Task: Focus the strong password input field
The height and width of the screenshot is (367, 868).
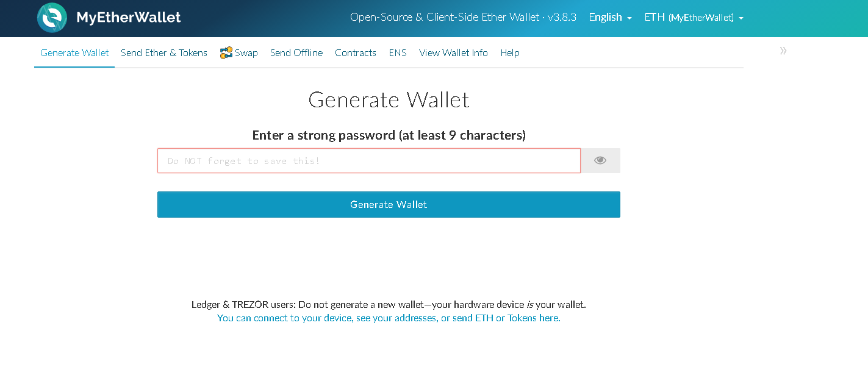Action: 369,161
